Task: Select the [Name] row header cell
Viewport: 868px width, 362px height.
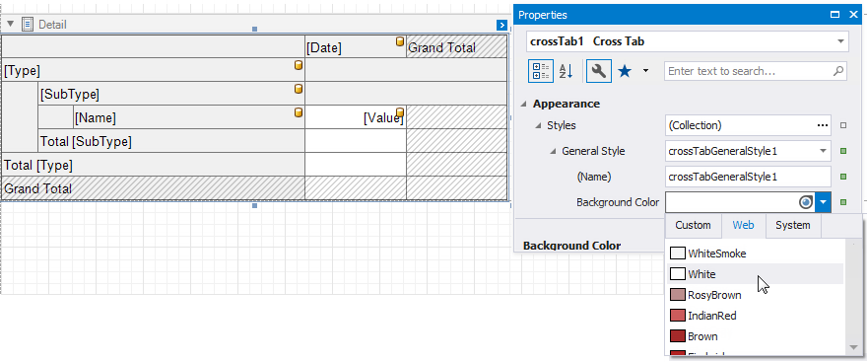Action: pos(189,117)
